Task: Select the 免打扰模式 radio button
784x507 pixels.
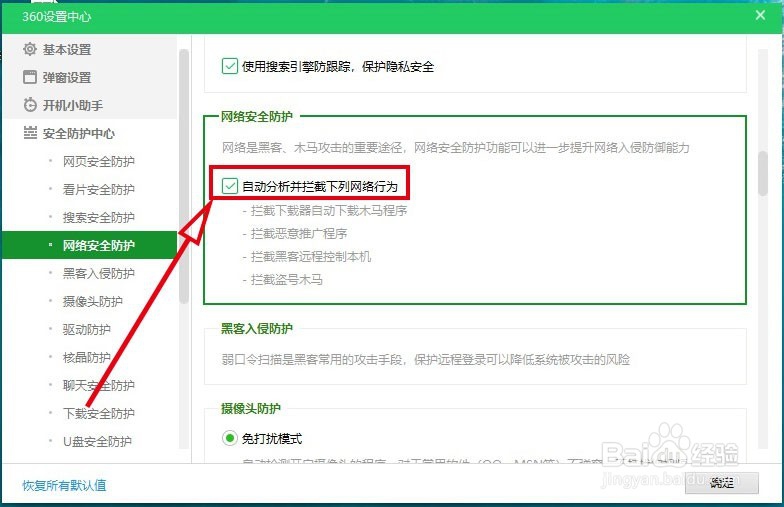Action: point(230,438)
